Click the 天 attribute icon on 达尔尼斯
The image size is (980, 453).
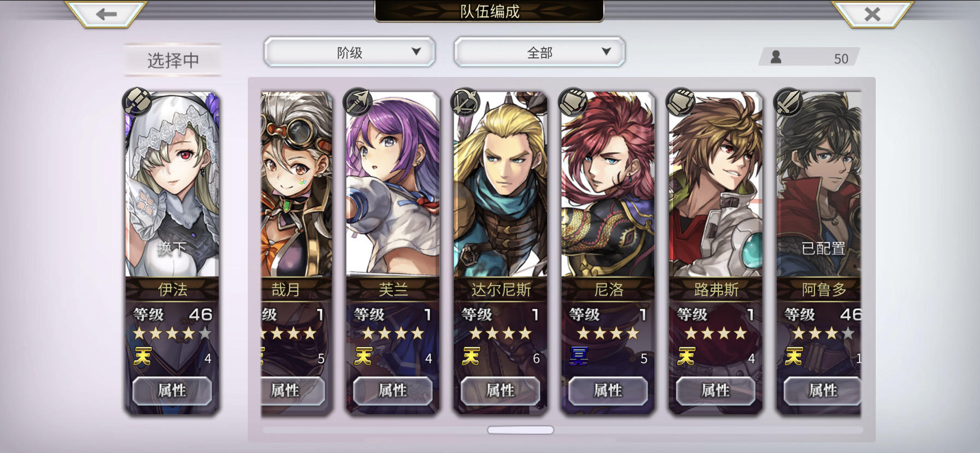[x=471, y=357]
